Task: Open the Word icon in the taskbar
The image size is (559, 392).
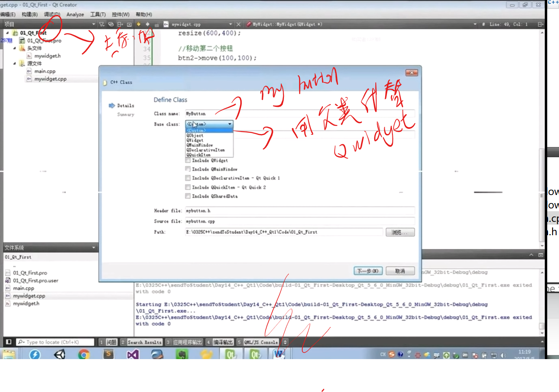Action: [279, 354]
